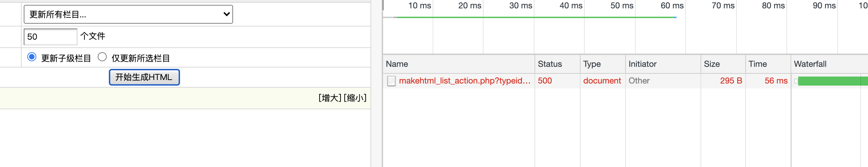
Task: Click the 60 ms mark on the timeline overview
Action: (672, 6)
